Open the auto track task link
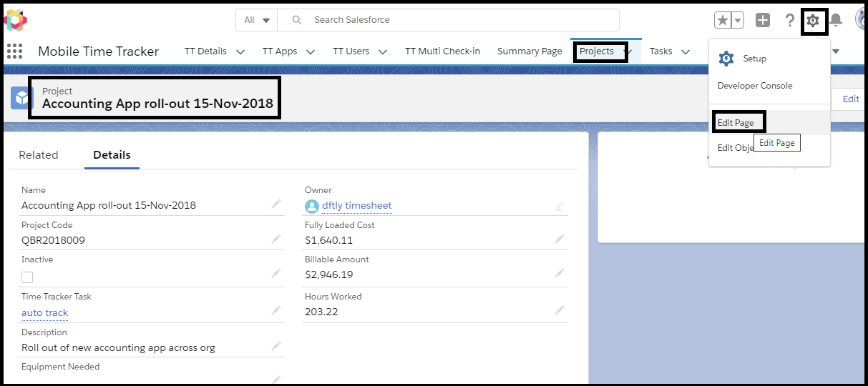The width and height of the screenshot is (868, 386). 44,312
